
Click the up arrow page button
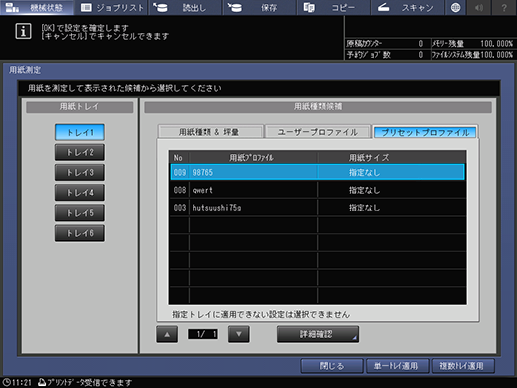pyautogui.click(x=167, y=334)
